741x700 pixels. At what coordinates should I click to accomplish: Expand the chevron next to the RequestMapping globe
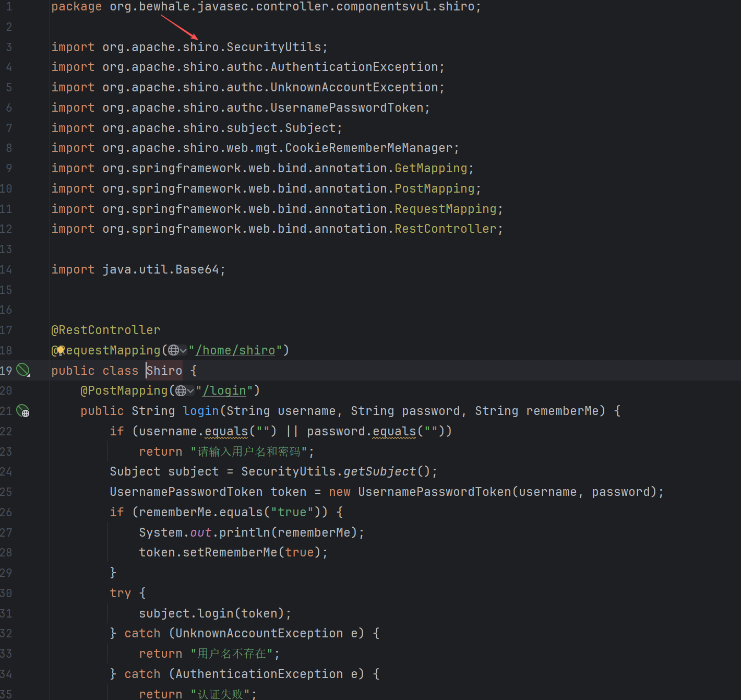tap(183, 350)
